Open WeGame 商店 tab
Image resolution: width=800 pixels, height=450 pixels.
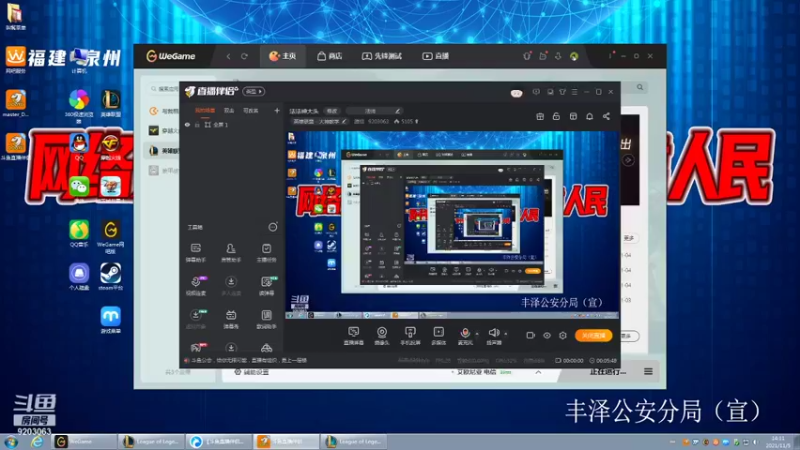click(x=329, y=56)
